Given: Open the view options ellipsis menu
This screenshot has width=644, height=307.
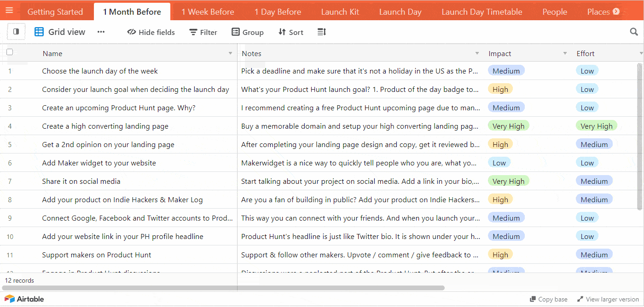Looking at the screenshot, I should point(101,32).
